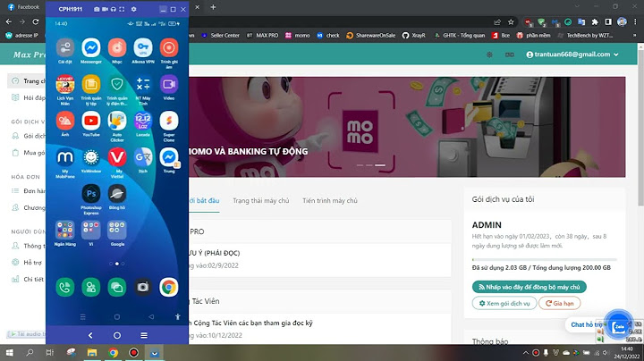Open the Ngân Hàng app folder
644x361 pixels.
65,231
